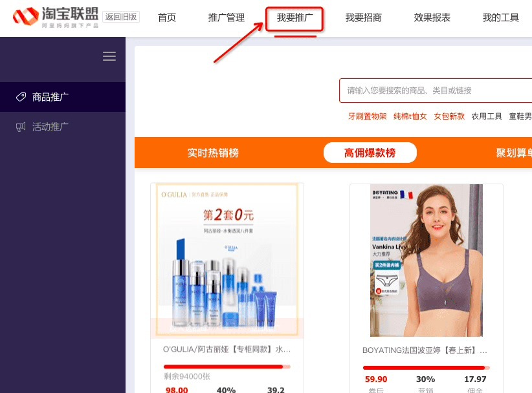Click the 女包新款 hot search link

pos(449,116)
